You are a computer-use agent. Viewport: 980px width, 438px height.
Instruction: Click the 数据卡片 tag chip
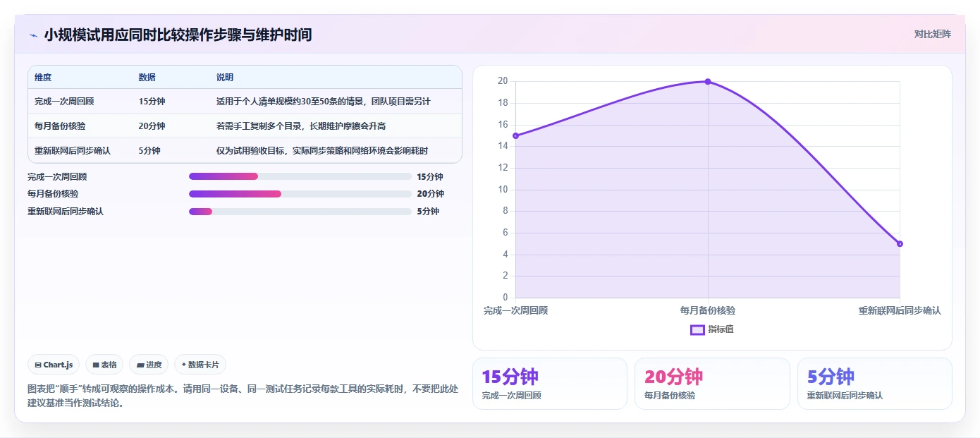[x=200, y=365]
